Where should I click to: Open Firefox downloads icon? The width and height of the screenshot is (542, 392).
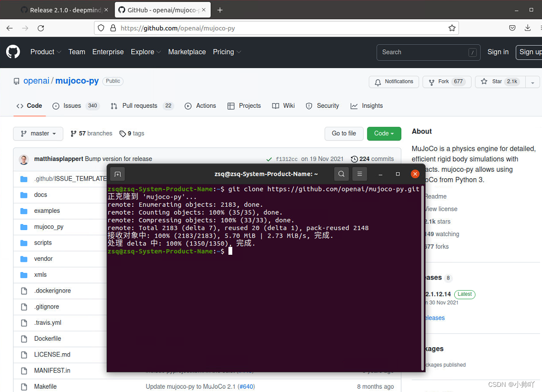click(528, 28)
